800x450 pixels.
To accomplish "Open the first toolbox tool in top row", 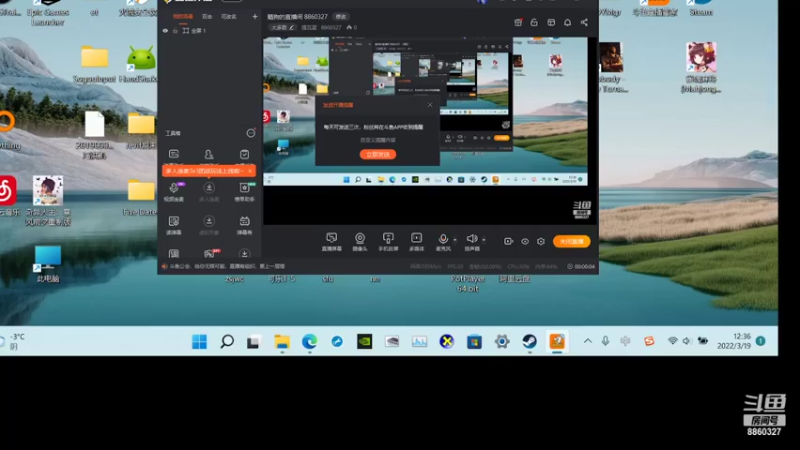I will (173, 154).
